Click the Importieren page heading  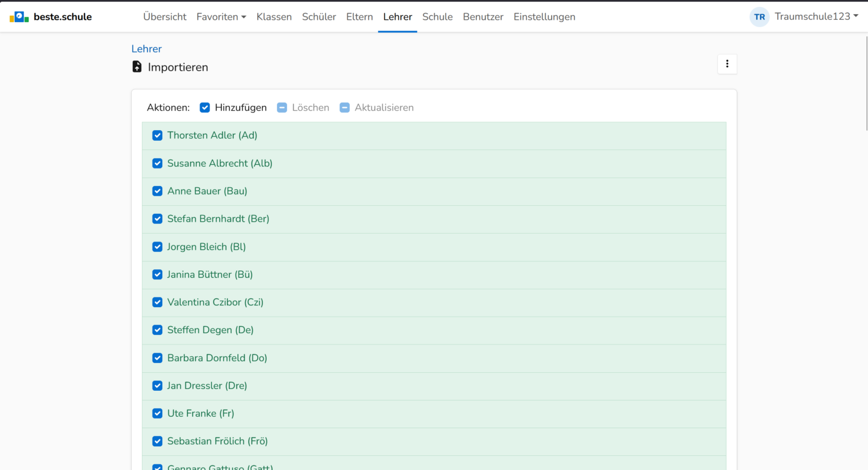click(x=178, y=67)
